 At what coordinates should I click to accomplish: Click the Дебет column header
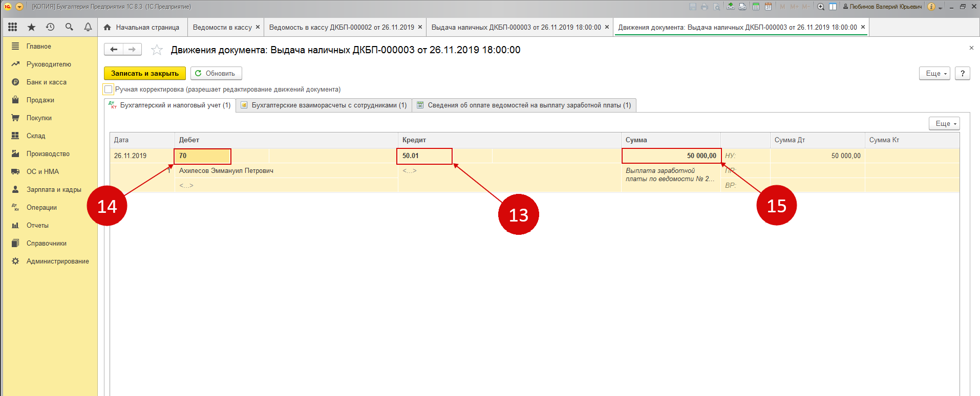pyautogui.click(x=286, y=140)
